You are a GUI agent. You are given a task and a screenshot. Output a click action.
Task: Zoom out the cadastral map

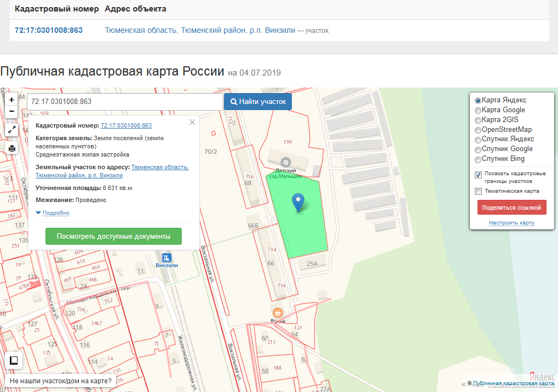click(11, 111)
